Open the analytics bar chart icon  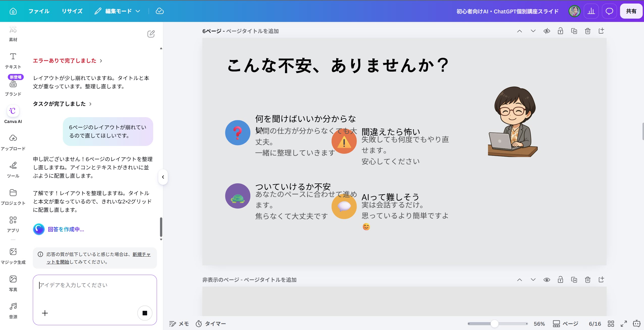click(x=591, y=11)
